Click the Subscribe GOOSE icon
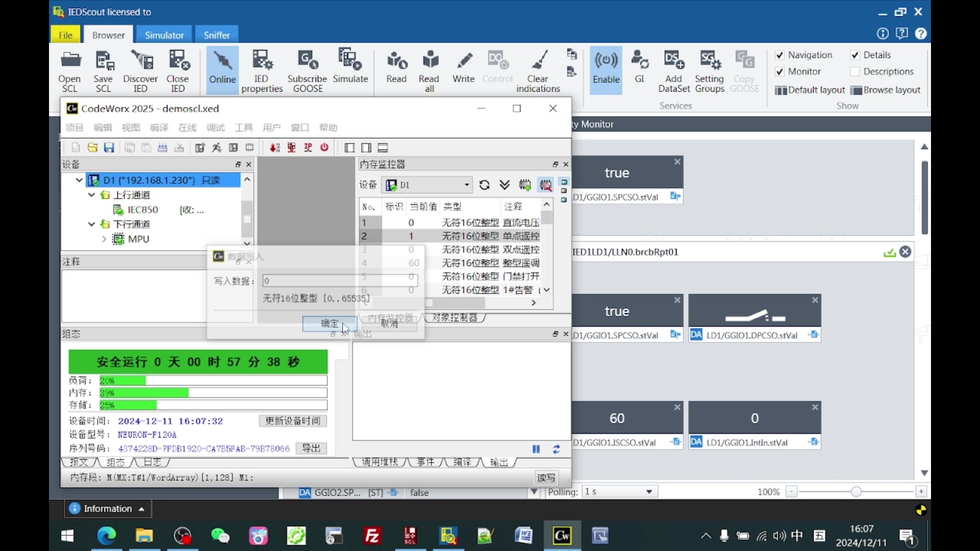This screenshot has height=551, width=980. click(x=307, y=70)
